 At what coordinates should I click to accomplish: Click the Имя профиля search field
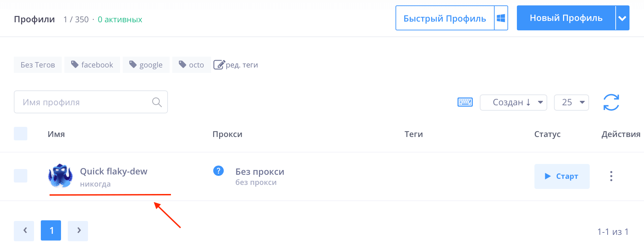[84, 102]
